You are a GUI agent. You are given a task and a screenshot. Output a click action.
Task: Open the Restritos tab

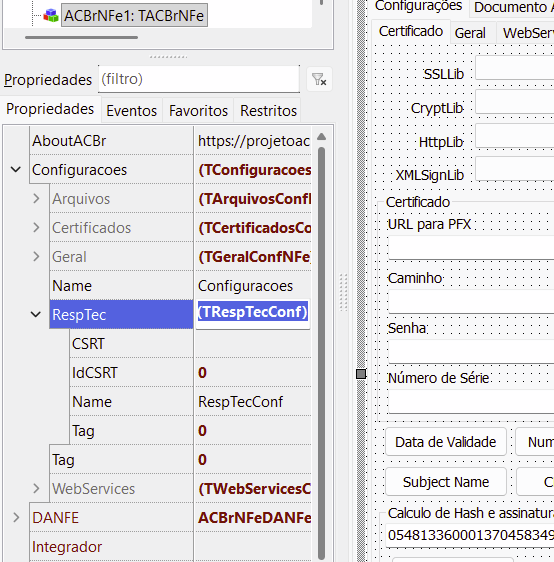(268, 111)
